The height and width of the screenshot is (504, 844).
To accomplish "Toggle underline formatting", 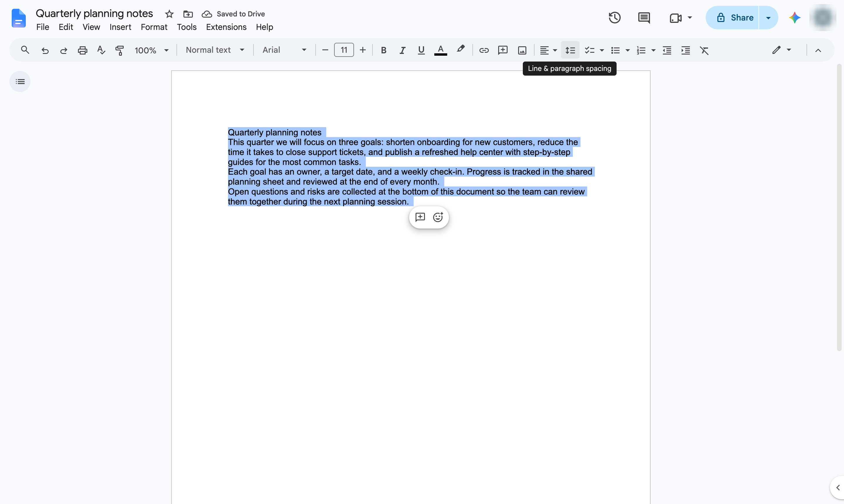I will click(x=421, y=50).
